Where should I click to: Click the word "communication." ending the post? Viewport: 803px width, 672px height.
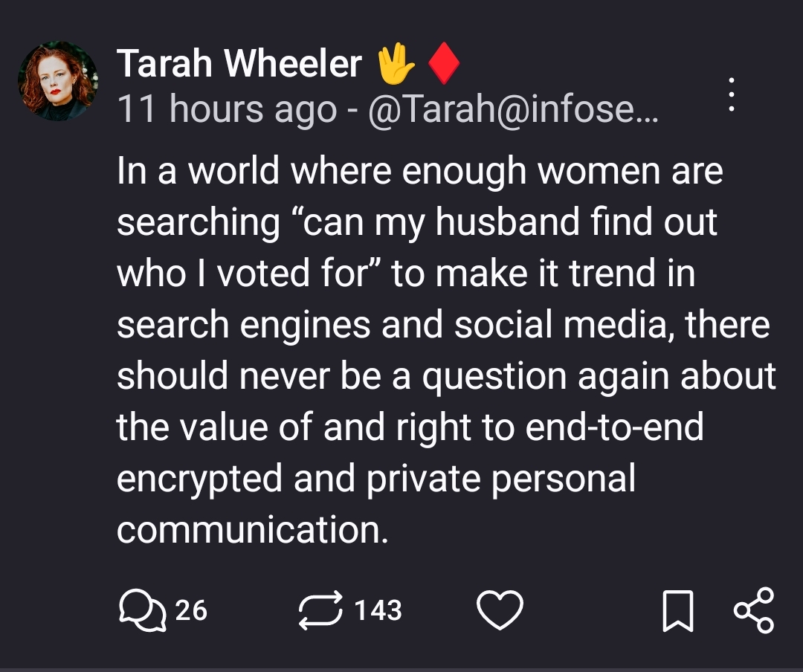point(253,530)
